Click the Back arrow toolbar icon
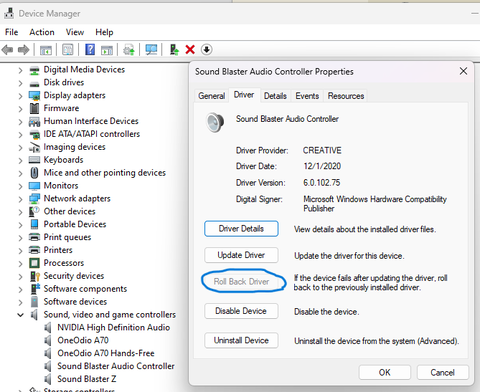The height and width of the screenshot is (392, 480). click(7, 50)
